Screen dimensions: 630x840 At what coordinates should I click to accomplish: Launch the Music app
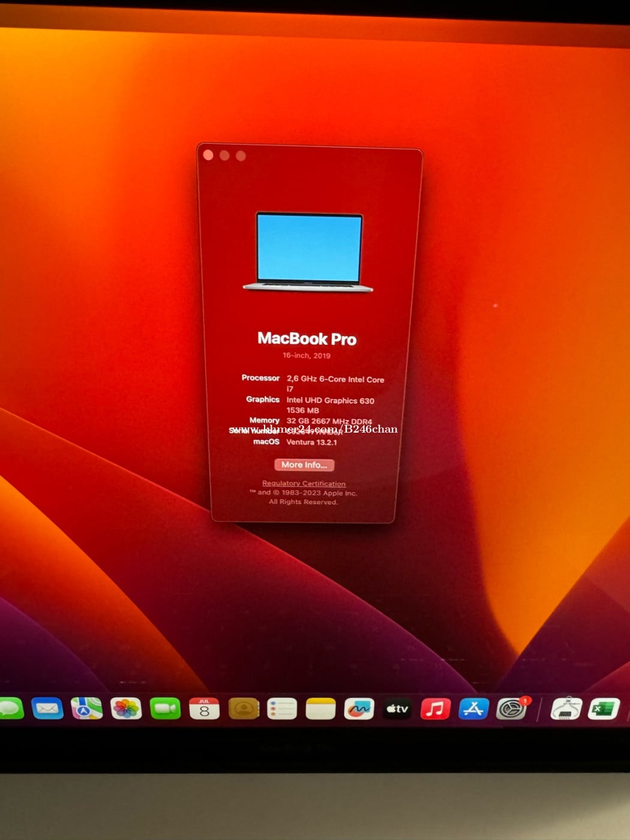point(436,709)
